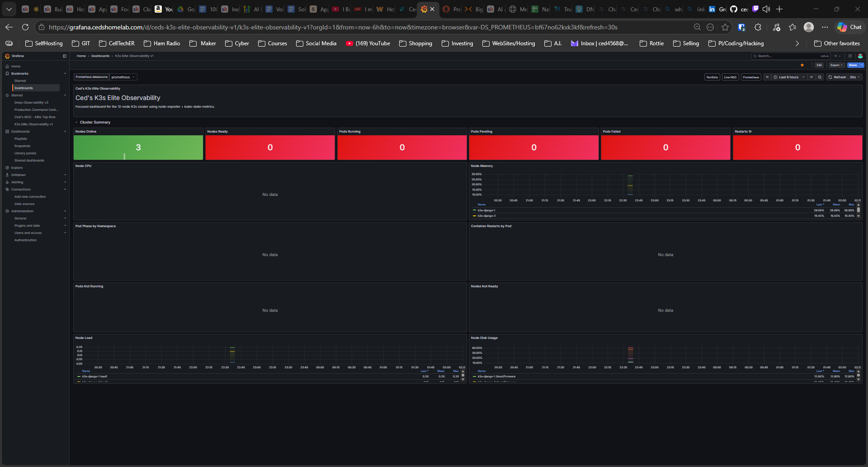This screenshot has height=467, width=868.
Task: Open the Live NOC dashboard link
Action: 731,77
